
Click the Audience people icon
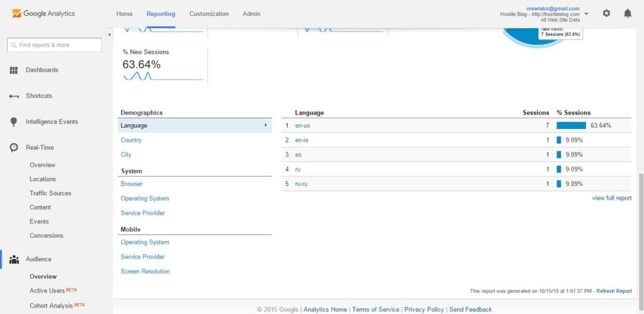click(x=14, y=259)
